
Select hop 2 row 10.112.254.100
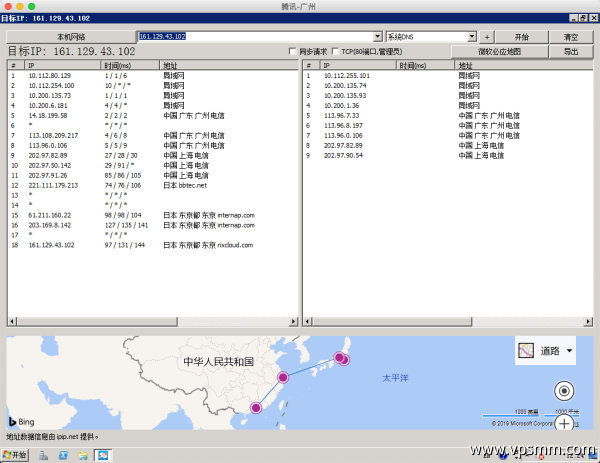coord(152,86)
